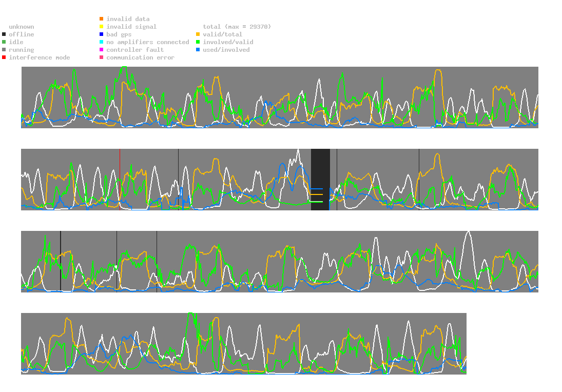
Task: Click the red interference mode swatch
Action: point(4,57)
